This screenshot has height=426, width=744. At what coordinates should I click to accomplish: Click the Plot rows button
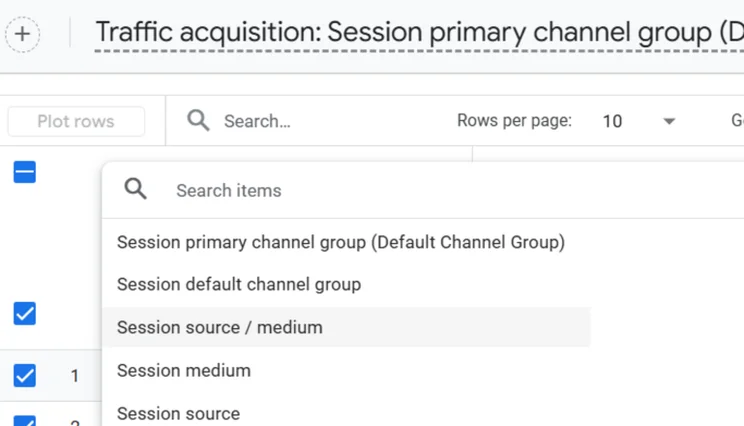click(x=76, y=121)
